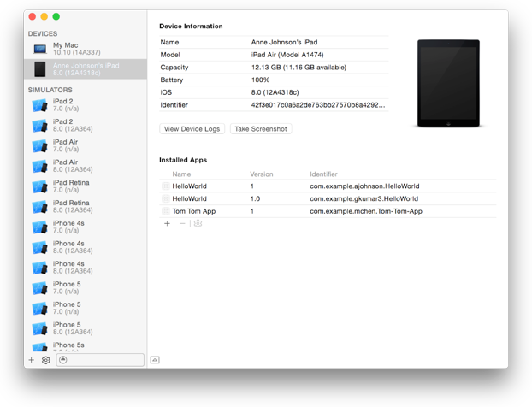Screen dimensions: 532x407
Task: Select iPad Air 7.0 (n/a) simulator
Action: [x=86, y=145]
